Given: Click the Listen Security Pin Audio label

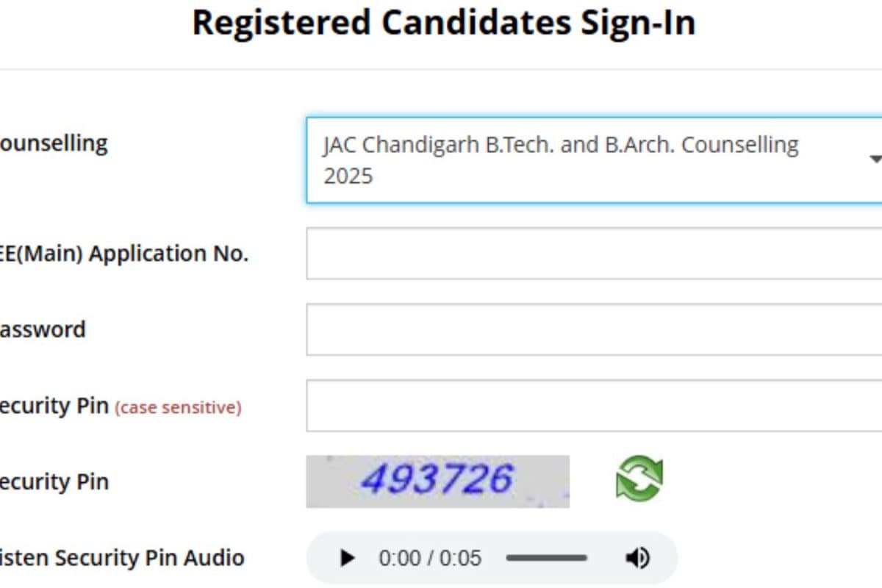Looking at the screenshot, I should (122, 558).
